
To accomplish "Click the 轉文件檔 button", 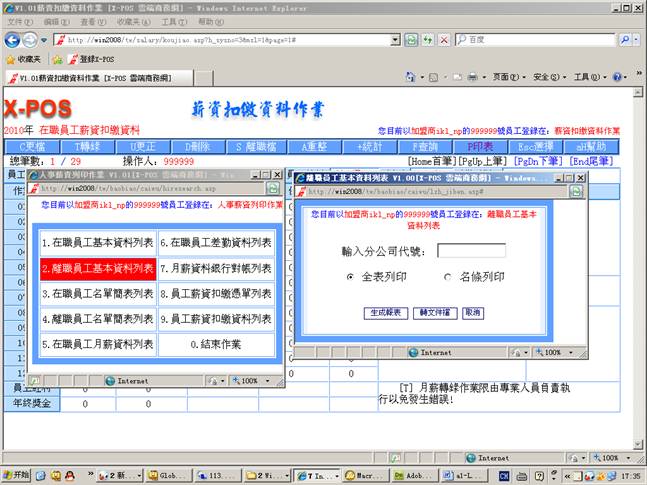I will [x=433, y=313].
